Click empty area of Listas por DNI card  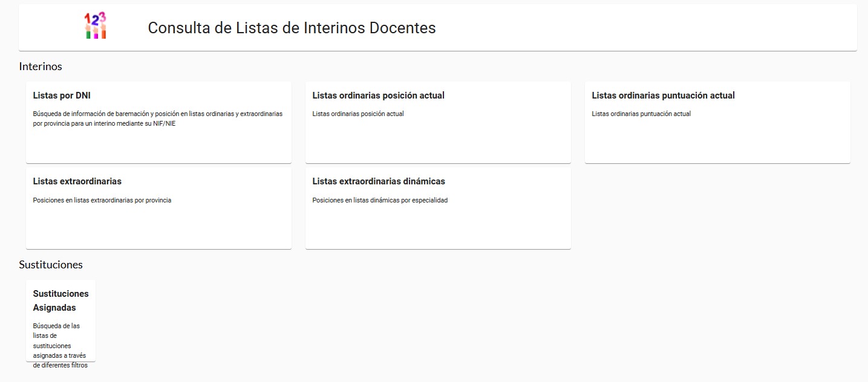click(158, 145)
